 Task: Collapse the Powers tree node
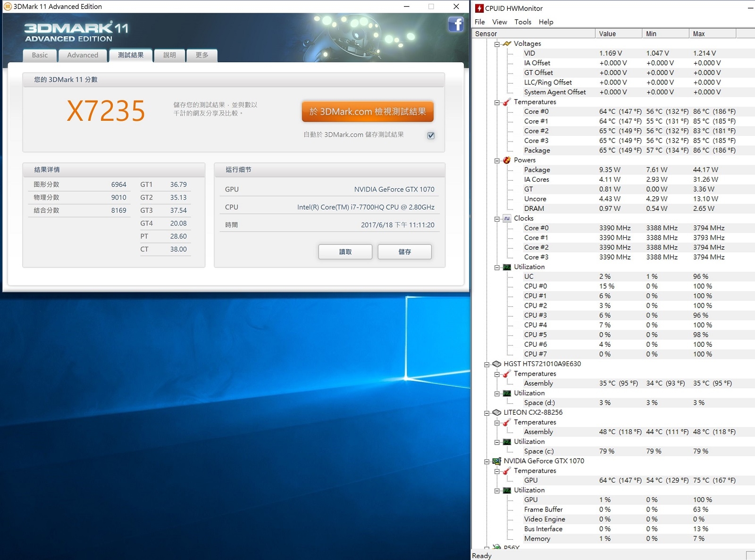[x=497, y=160]
